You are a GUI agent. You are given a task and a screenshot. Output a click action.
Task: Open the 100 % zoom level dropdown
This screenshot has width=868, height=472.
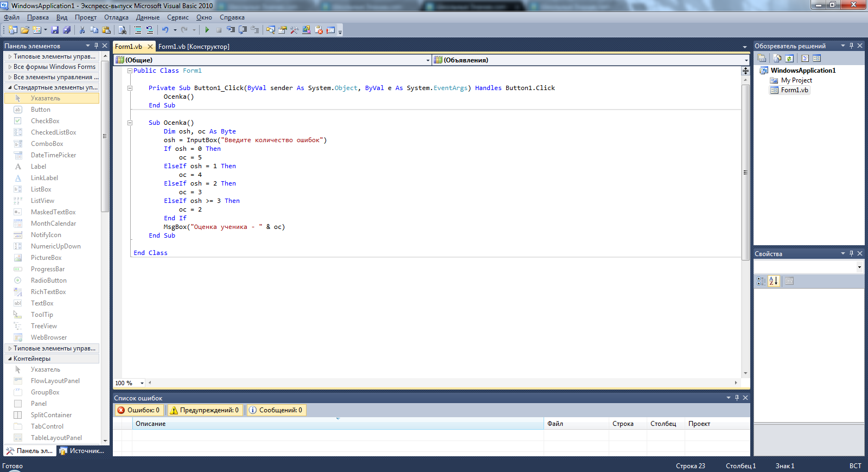click(142, 383)
